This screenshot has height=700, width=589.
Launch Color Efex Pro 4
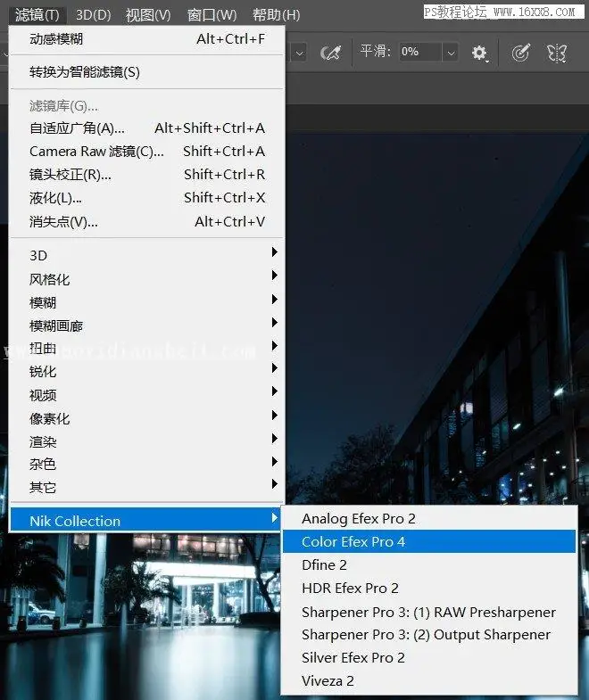(429, 541)
